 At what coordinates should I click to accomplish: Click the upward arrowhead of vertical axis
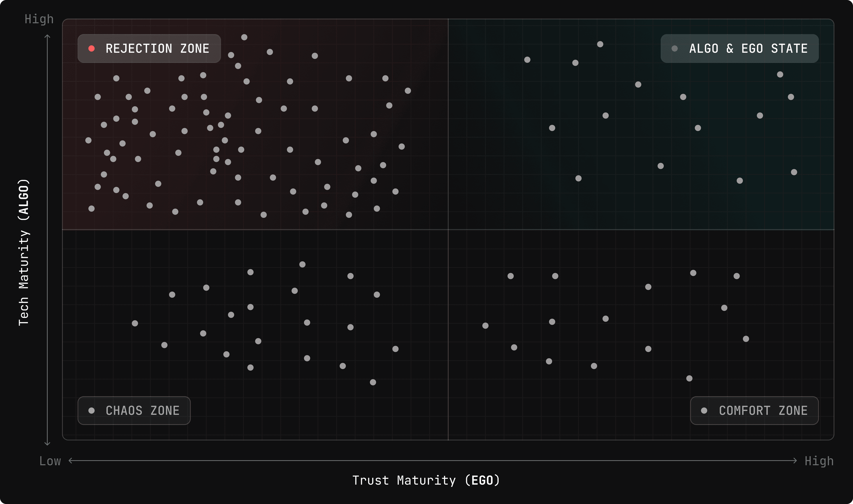pyautogui.click(x=47, y=36)
